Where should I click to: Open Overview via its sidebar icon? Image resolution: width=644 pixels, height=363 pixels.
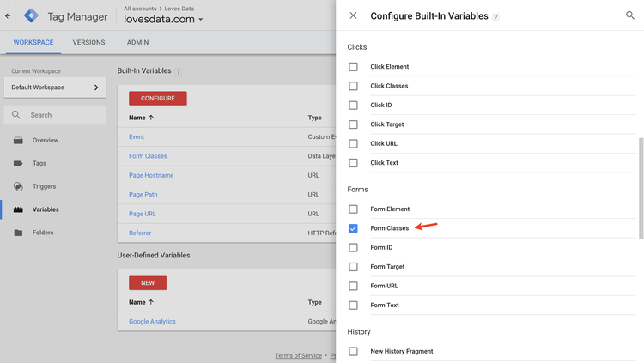tap(18, 141)
